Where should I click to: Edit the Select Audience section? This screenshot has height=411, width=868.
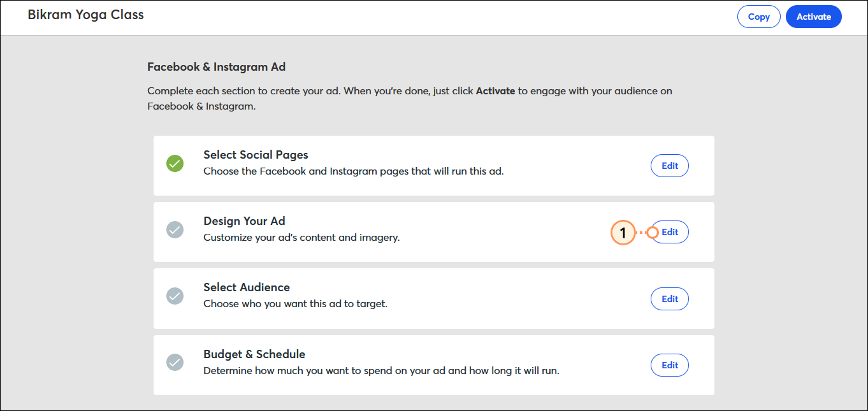(669, 299)
